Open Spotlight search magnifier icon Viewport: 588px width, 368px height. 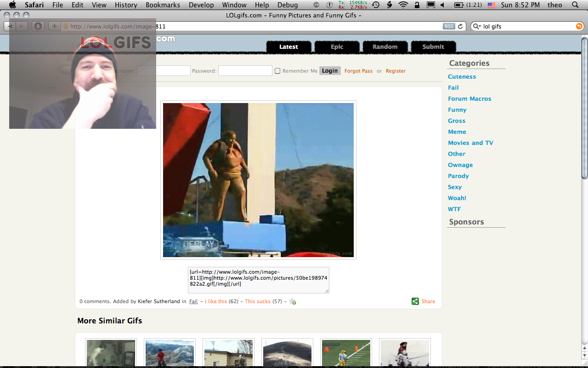tap(575, 5)
